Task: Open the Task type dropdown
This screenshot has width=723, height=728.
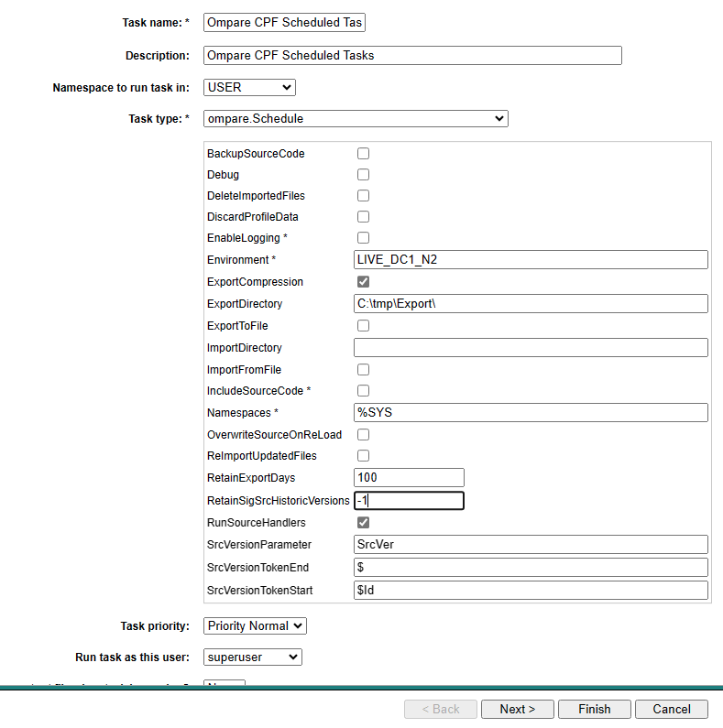Action: pos(356,118)
